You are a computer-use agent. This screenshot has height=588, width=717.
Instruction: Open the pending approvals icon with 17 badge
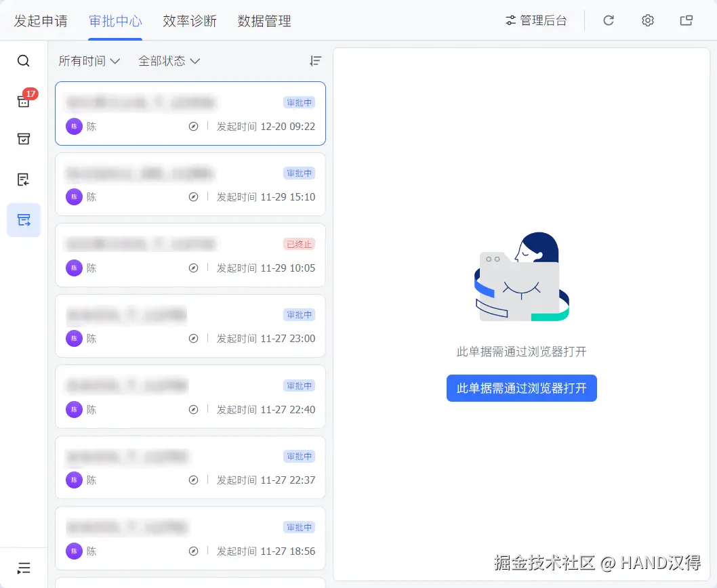[24, 100]
